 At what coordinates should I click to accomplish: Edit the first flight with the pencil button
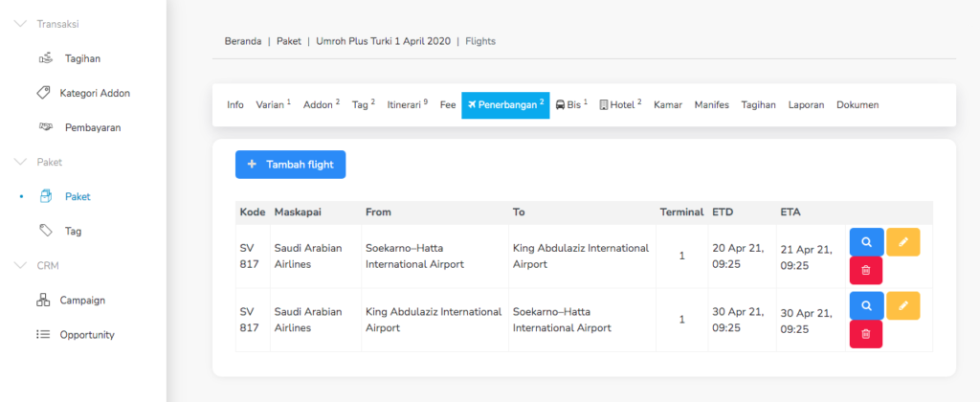coord(902,242)
